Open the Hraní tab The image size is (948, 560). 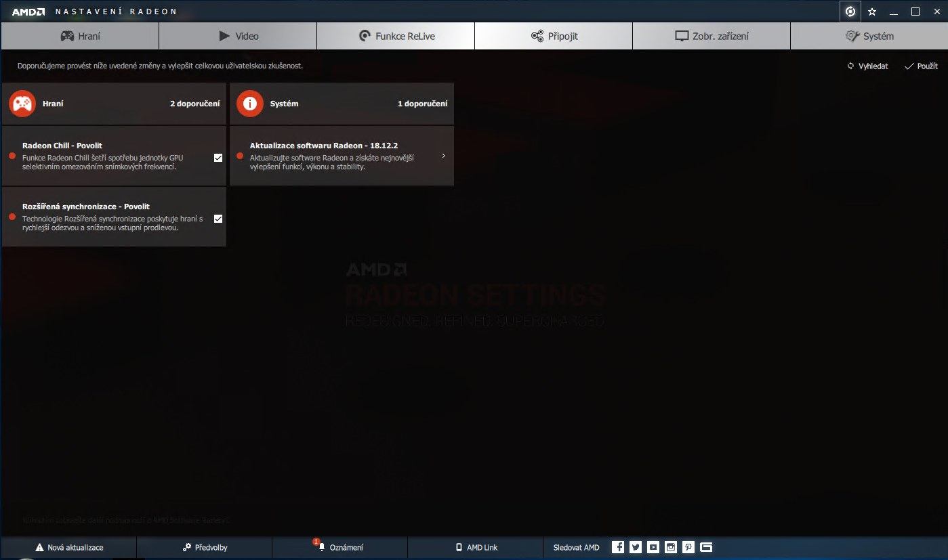coord(80,36)
